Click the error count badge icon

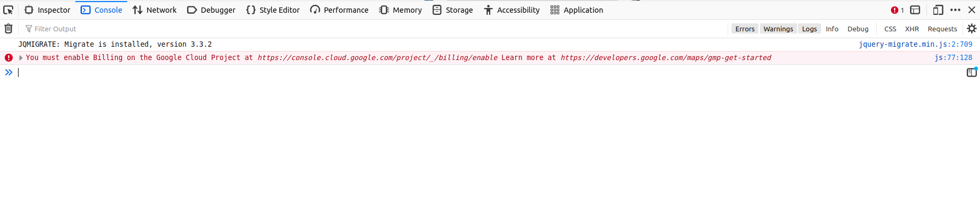tap(897, 10)
